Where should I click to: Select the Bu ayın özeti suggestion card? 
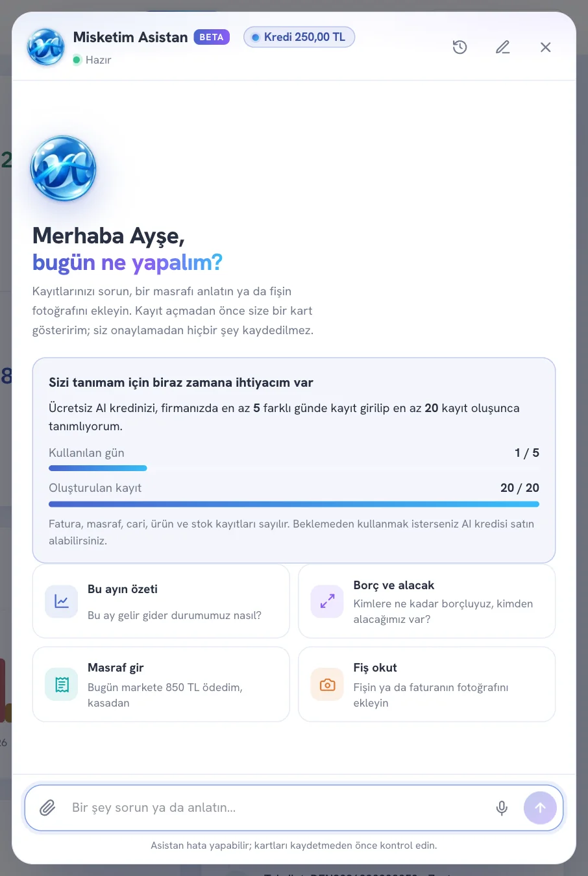[x=161, y=602]
